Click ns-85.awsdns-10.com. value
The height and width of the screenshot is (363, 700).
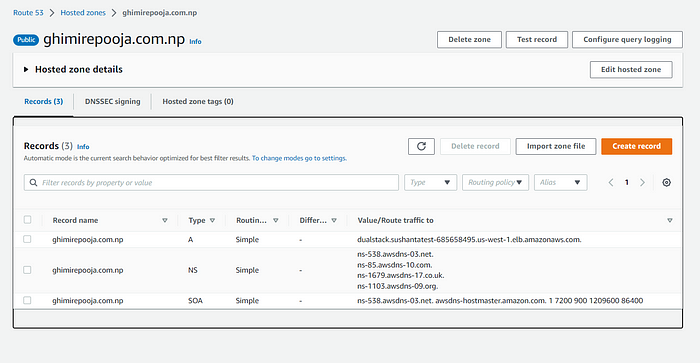[395, 265]
